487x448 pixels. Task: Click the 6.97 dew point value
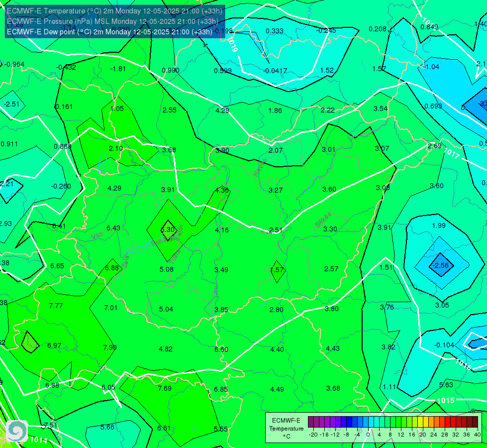(54, 345)
